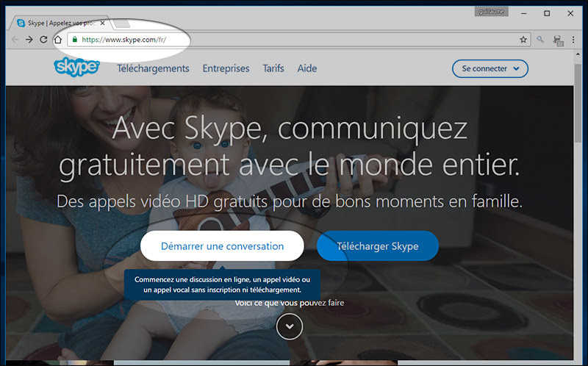Maximize the browser window
Image resolution: width=588 pixels, height=366 pixels.
coord(547,13)
